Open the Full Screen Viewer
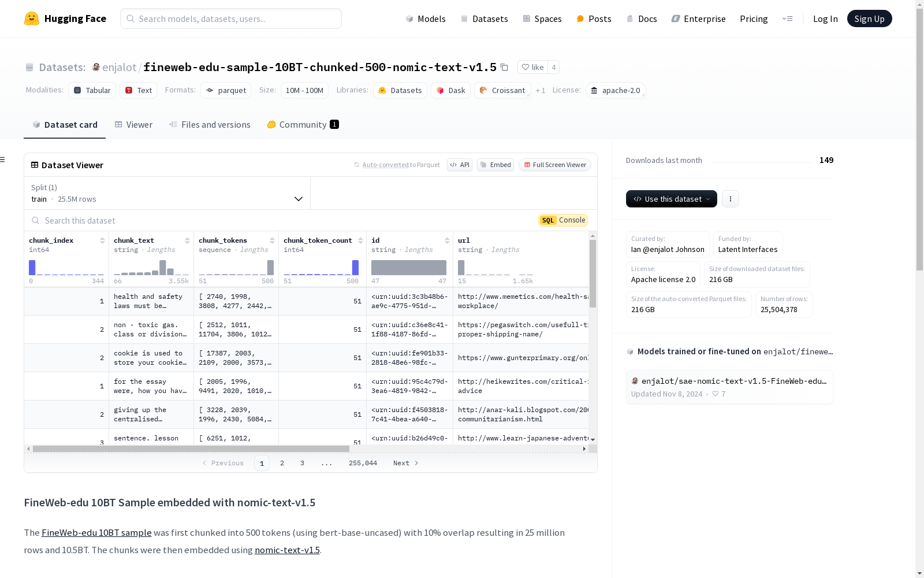The image size is (924, 578). click(x=555, y=165)
